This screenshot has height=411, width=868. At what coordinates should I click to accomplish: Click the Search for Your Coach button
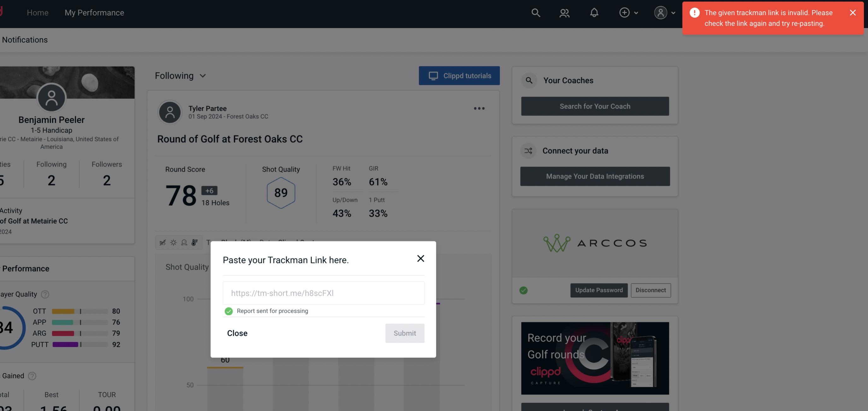coord(595,106)
